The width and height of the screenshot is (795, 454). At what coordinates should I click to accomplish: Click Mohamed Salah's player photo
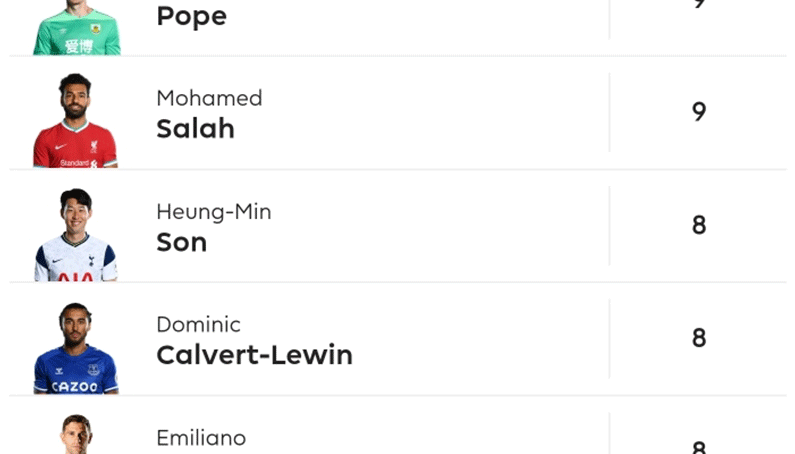click(75, 120)
